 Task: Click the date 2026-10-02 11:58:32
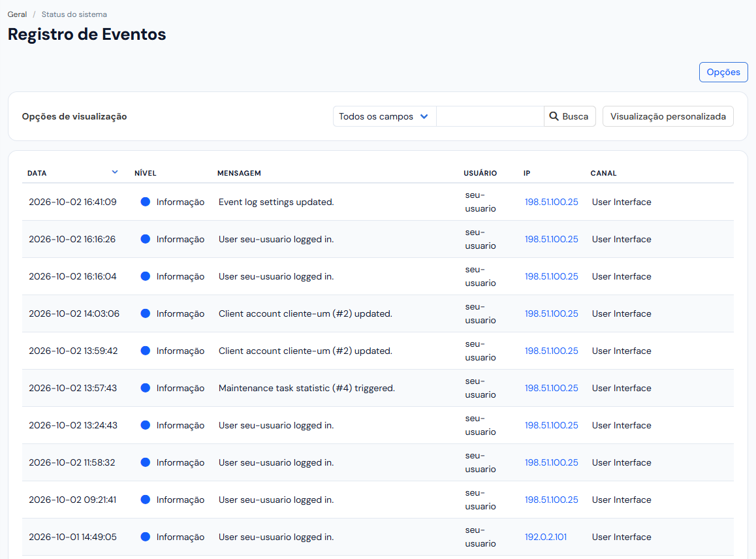click(72, 462)
